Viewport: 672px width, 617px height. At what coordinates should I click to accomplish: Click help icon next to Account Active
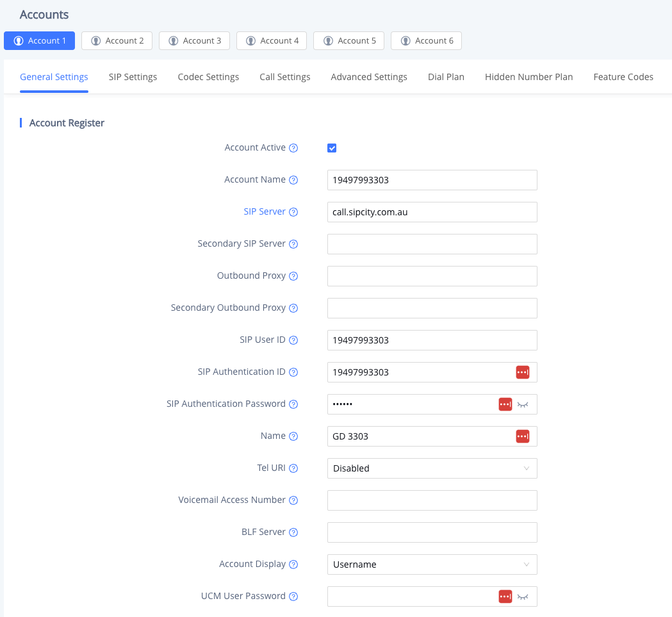pyautogui.click(x=293, y=148)
